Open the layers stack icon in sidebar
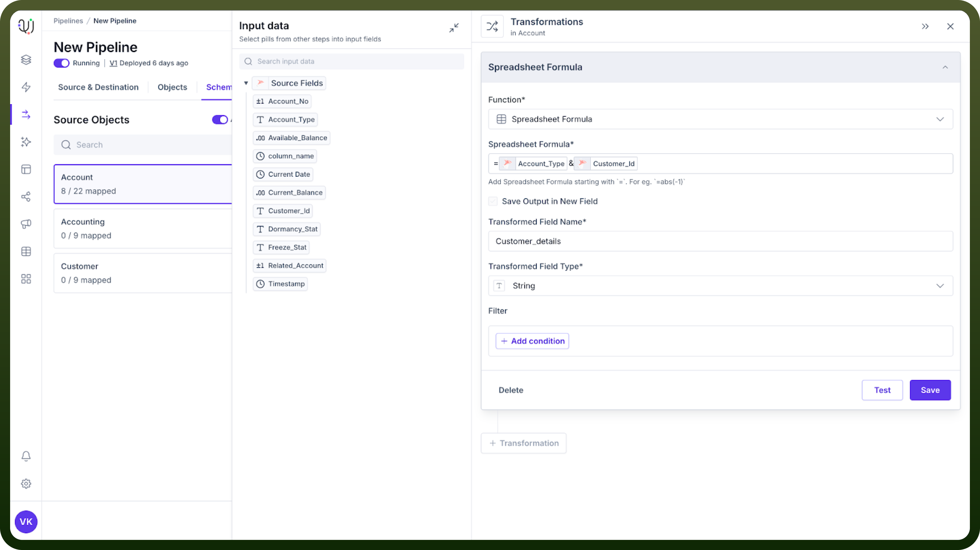The image size is (980, 550). 26,60
